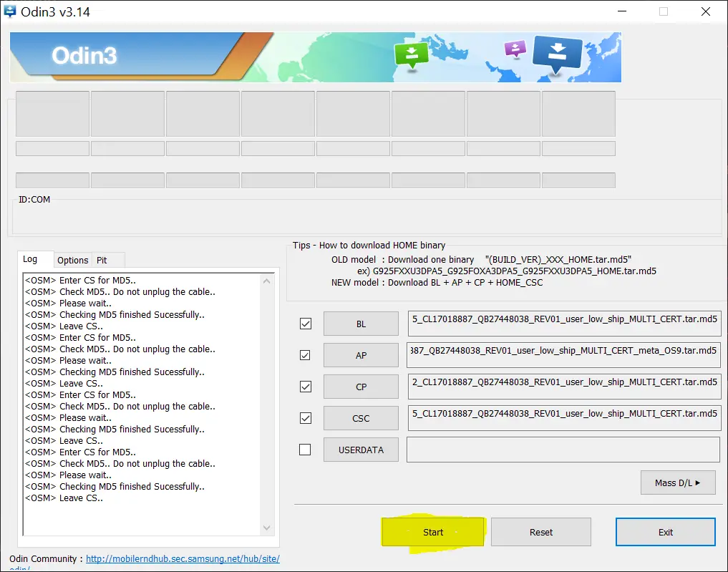Click the green download bubble icon in banner
The height and width of the screenshot is (572, 728).
tap(412, 56)
